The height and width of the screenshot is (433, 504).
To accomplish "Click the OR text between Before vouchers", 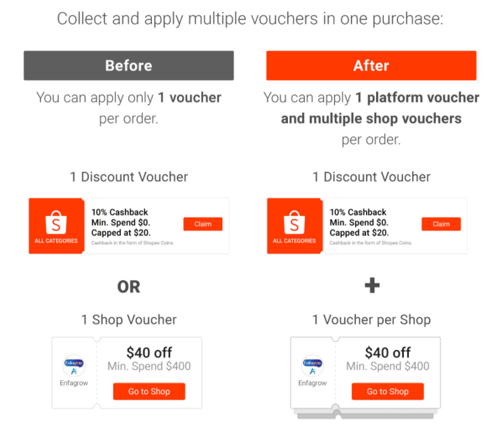I will (129, 286).
